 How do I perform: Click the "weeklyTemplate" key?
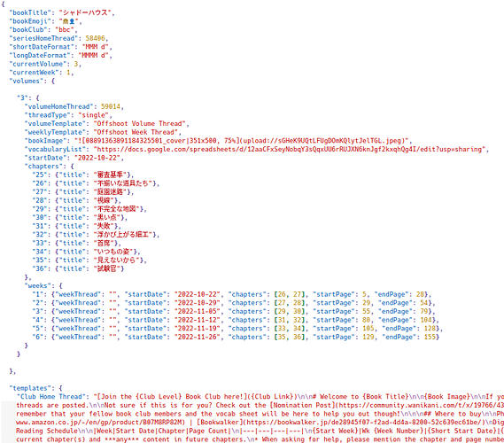(55, 132)
